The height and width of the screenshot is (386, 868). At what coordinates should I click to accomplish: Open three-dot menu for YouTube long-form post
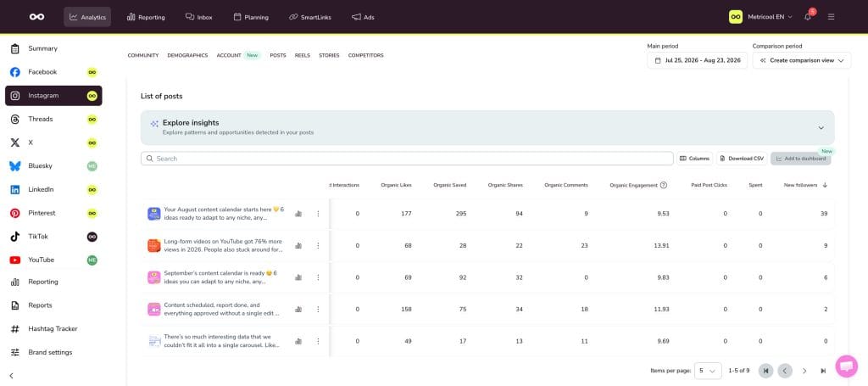pos(318,245)
